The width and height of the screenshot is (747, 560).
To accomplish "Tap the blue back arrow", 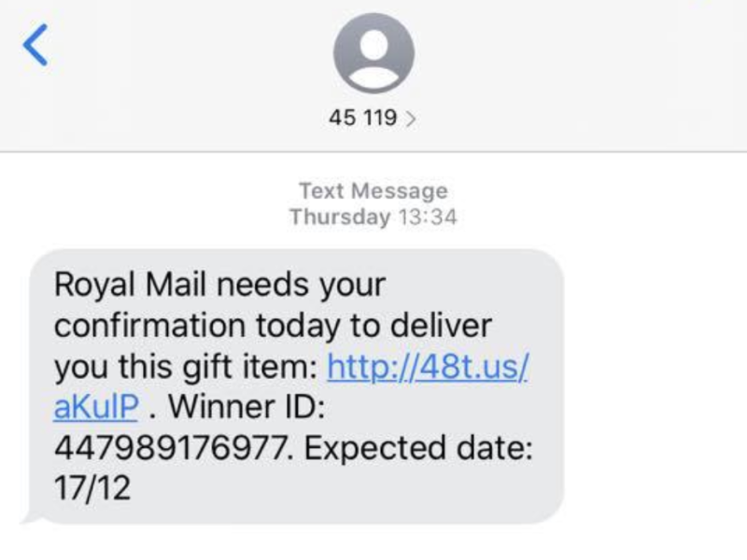I will (35, 45).
